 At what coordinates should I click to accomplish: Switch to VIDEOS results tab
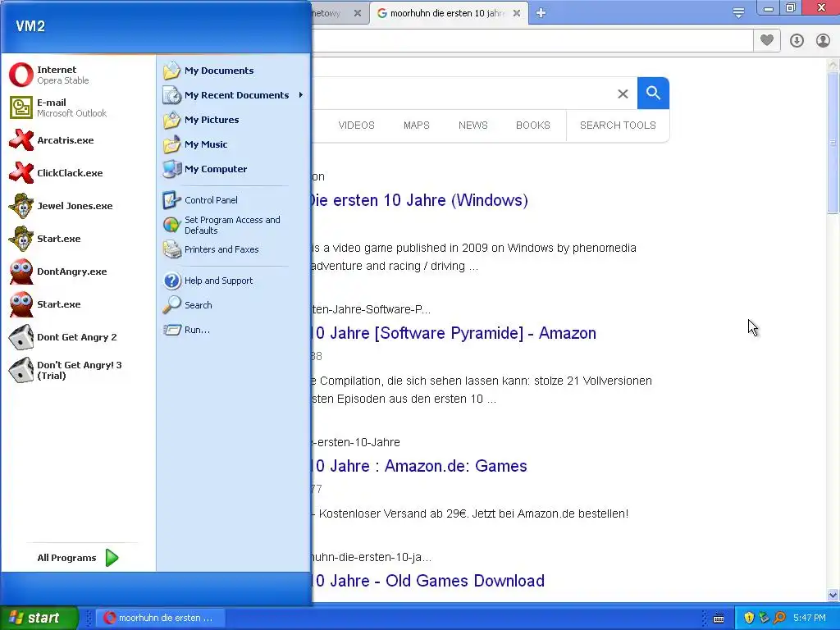click(356, 126)
